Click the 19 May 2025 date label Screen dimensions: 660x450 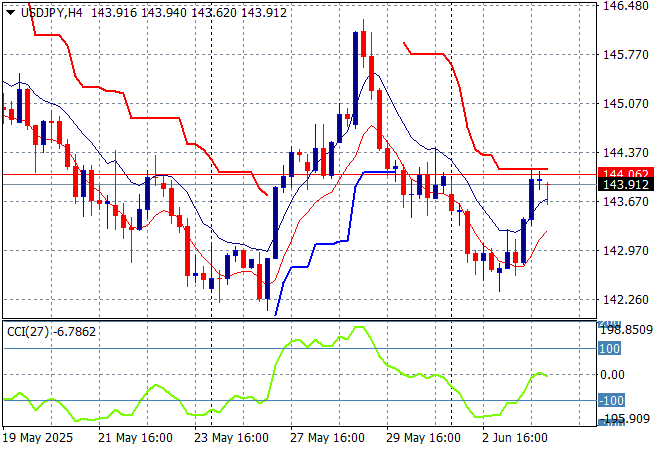39,438
